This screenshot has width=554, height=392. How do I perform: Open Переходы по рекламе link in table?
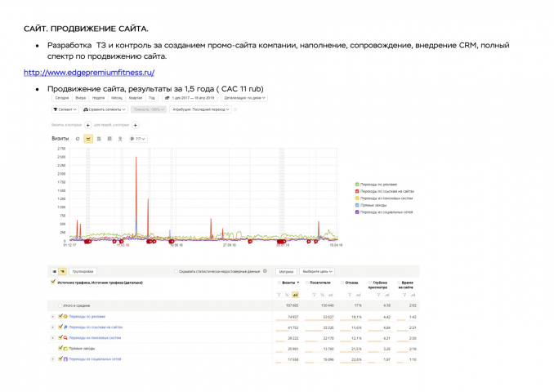click(x=87, y=317)
